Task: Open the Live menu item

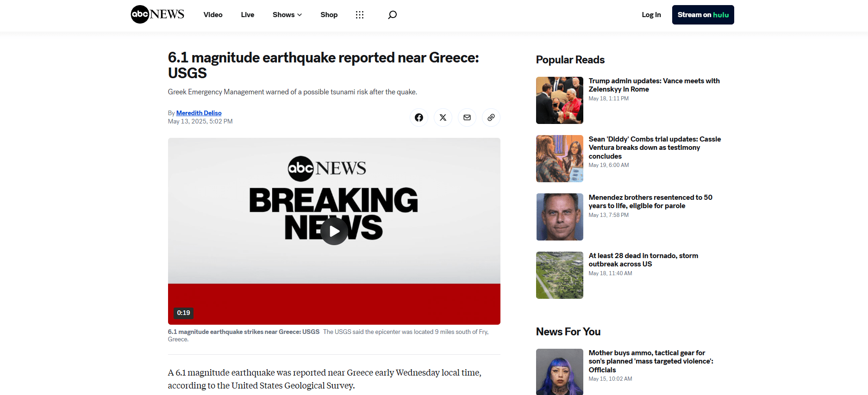Action: 247,15
